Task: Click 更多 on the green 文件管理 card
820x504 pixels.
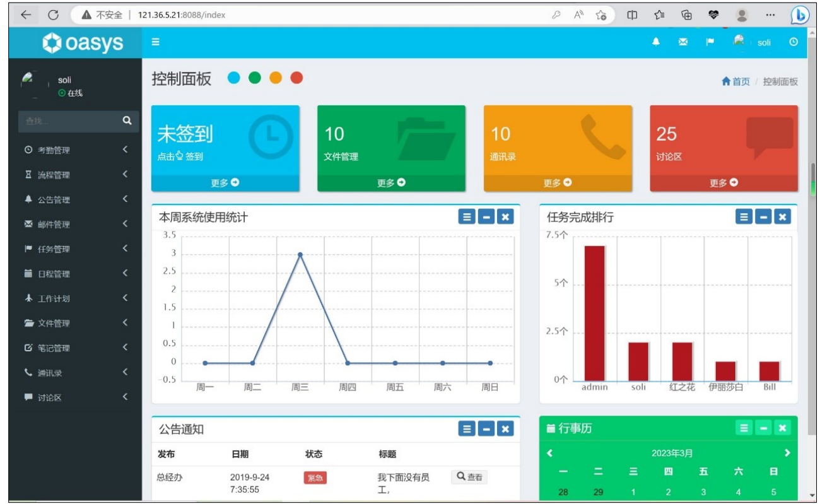Action: point(391,183)
